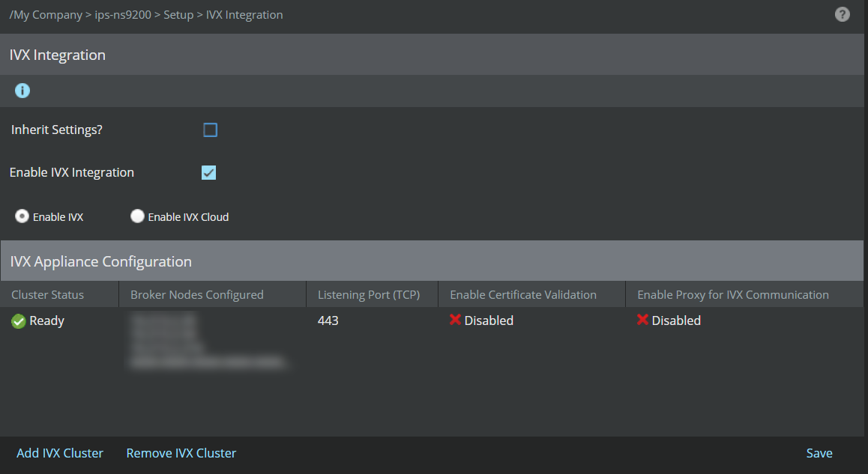Screen dimensions: 868x474
Task: Click the Save button
Action: point(819,453)
